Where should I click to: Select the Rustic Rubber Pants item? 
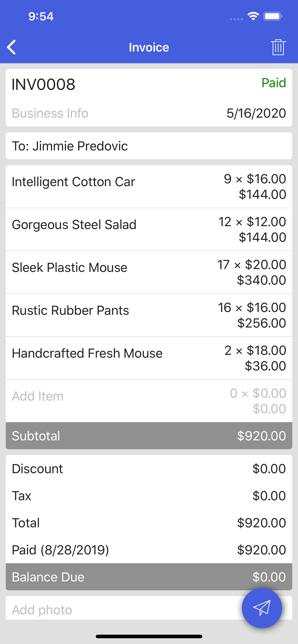149,315
